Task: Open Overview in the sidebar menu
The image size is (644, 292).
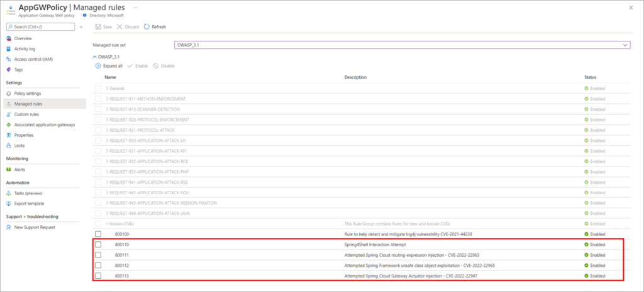Action: [x=23, y=38]
